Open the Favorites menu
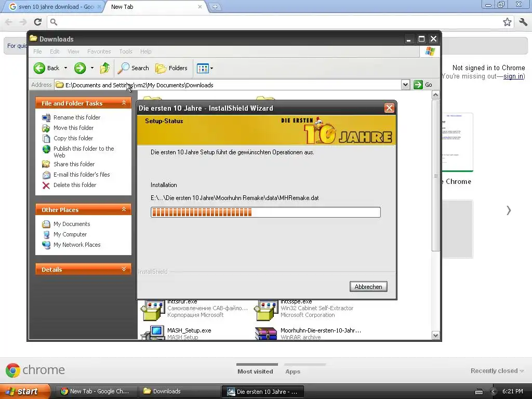 (x=99, y=51)
